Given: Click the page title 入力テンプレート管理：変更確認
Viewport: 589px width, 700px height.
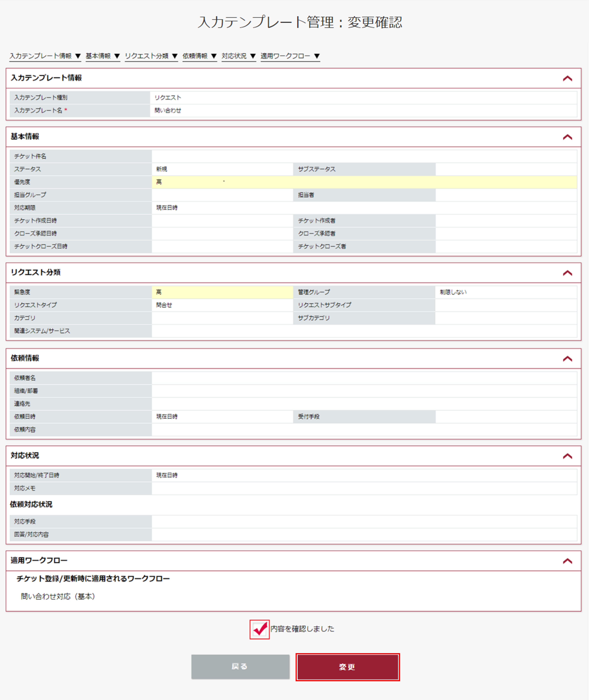Looking at the screenshot, I should pyautogui.click(x=300, y=22).
